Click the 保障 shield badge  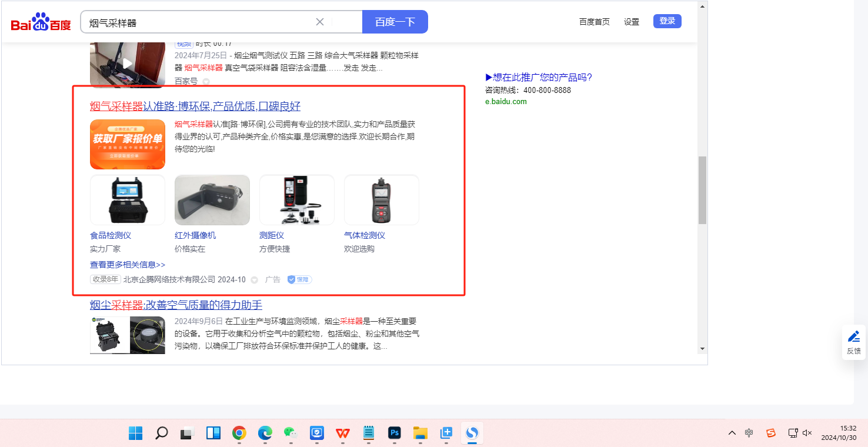(299, 279)
